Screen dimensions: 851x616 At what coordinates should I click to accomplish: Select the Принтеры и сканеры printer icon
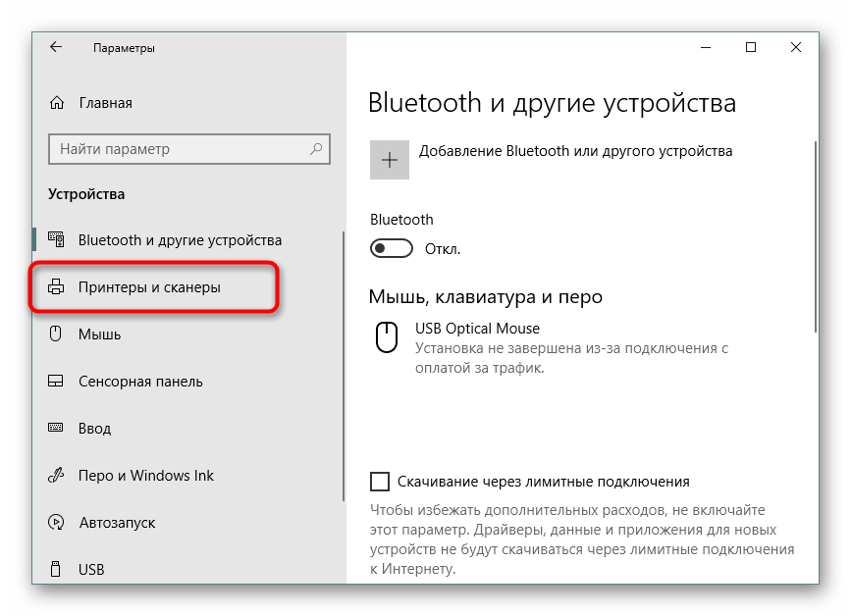click(57, 287)
